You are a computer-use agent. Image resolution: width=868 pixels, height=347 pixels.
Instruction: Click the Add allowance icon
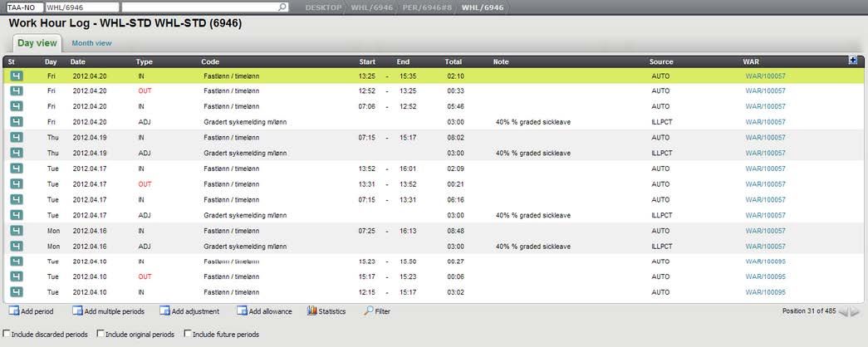(243, 311)
